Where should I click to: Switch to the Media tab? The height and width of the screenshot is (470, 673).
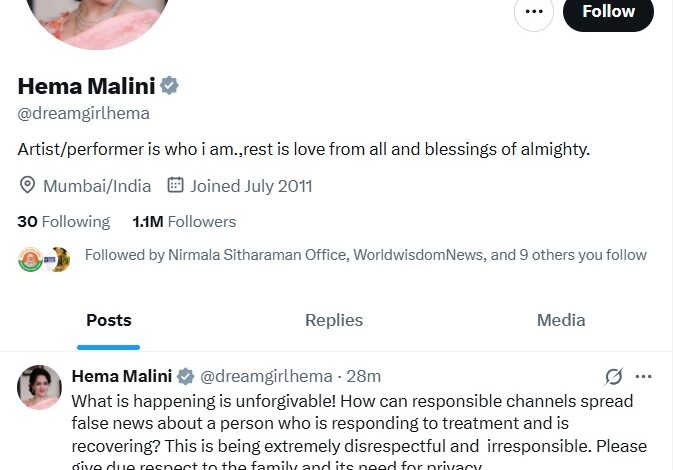pyautogui.click(x=561, y=320)
